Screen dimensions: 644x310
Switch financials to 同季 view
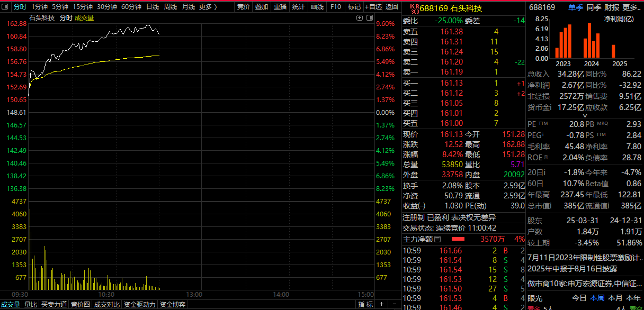coord(594,7)
